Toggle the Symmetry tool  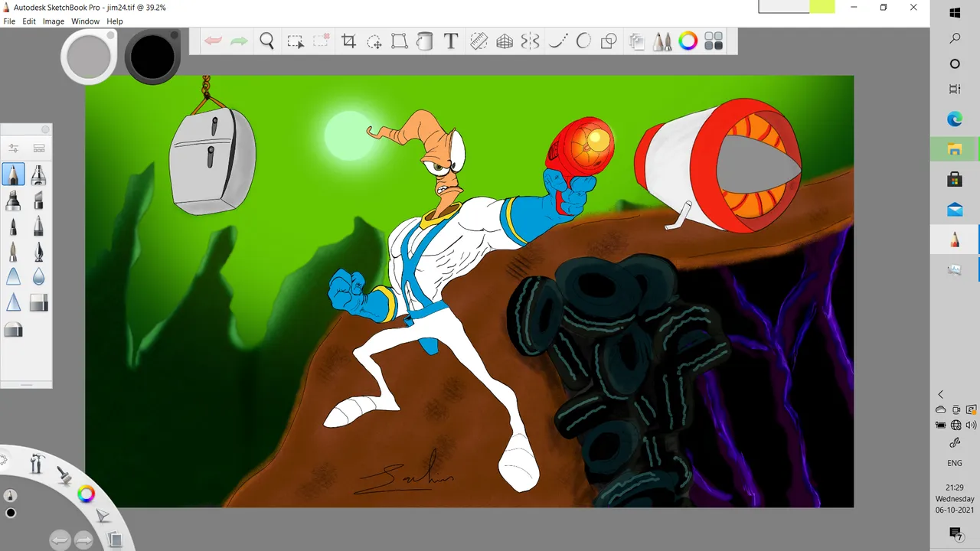(530, 41)
